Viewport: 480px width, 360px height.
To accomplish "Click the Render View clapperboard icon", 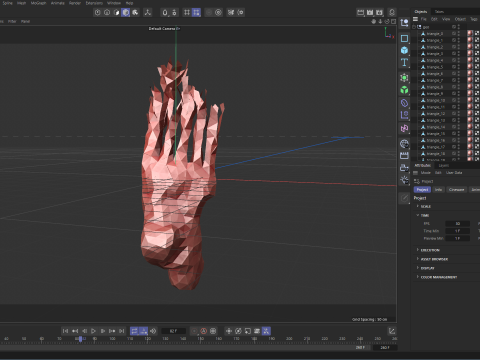I will [360, 13].
